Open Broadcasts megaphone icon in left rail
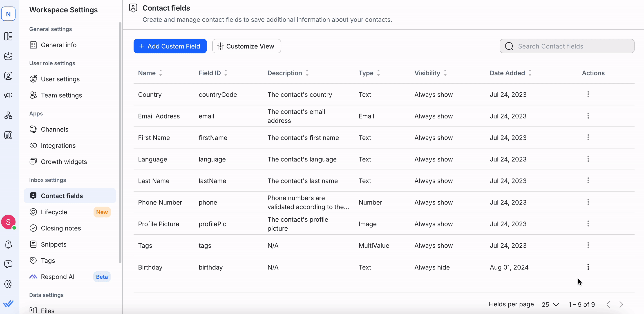644x314 pixels. click(8, 95)
